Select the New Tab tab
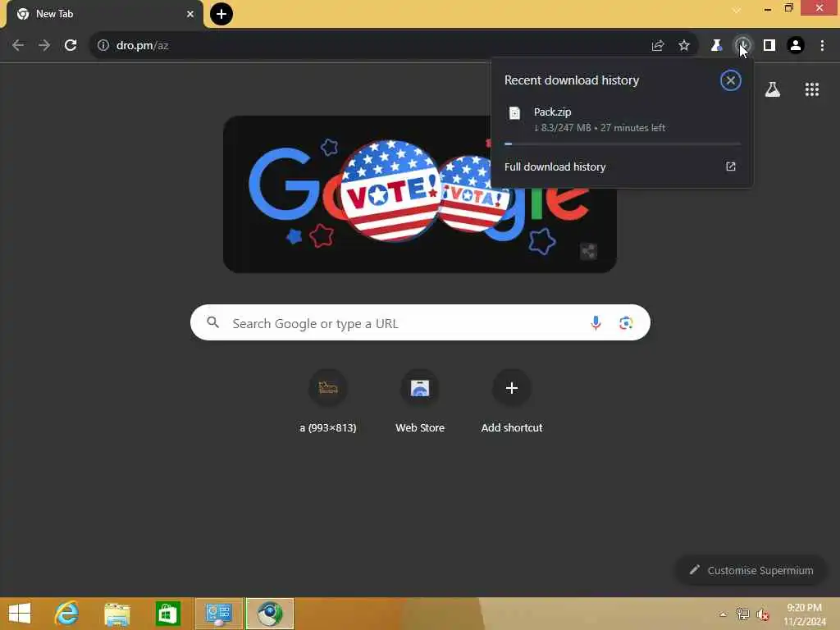The width and height of the screenshot is (840, 630). click(104, 14)
